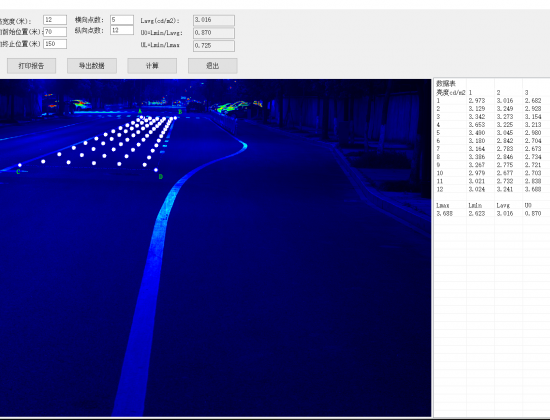Viewport: 550px width, 420px height.
Task: Focus the 横向点数 field showing 5
Action: (122, 20)
